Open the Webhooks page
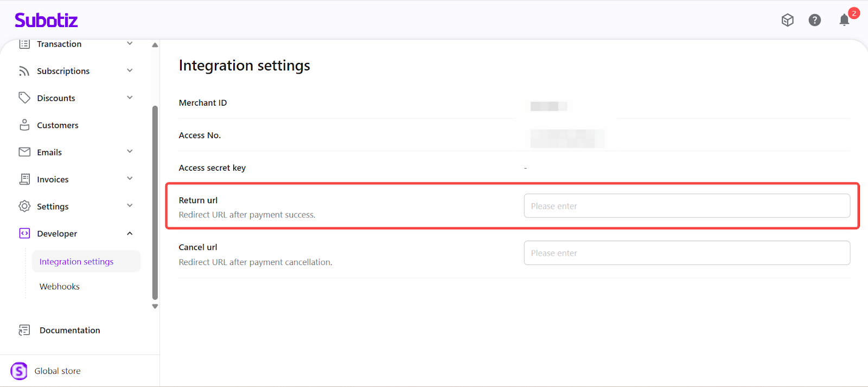Image resolution: width=868 pixels, height=387 pixels. [60, 287]
